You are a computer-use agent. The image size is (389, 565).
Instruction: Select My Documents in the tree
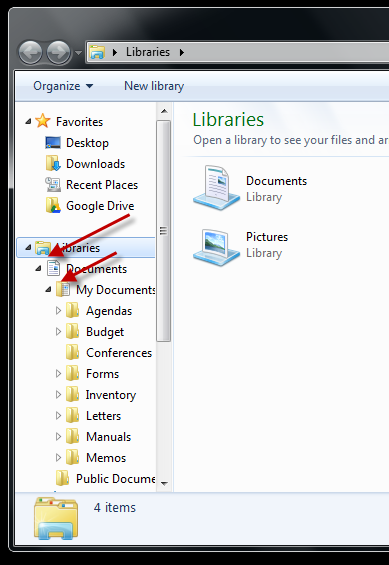[116, 290]
